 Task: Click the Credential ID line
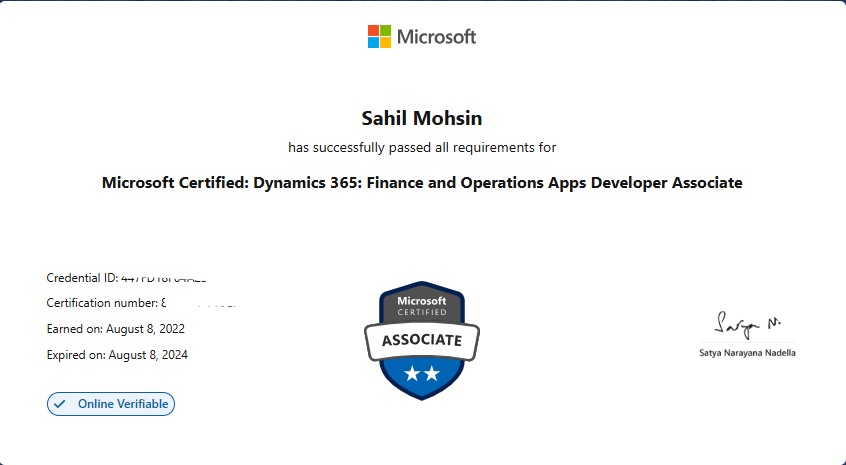pyautogui.click(x=127, y=278)
